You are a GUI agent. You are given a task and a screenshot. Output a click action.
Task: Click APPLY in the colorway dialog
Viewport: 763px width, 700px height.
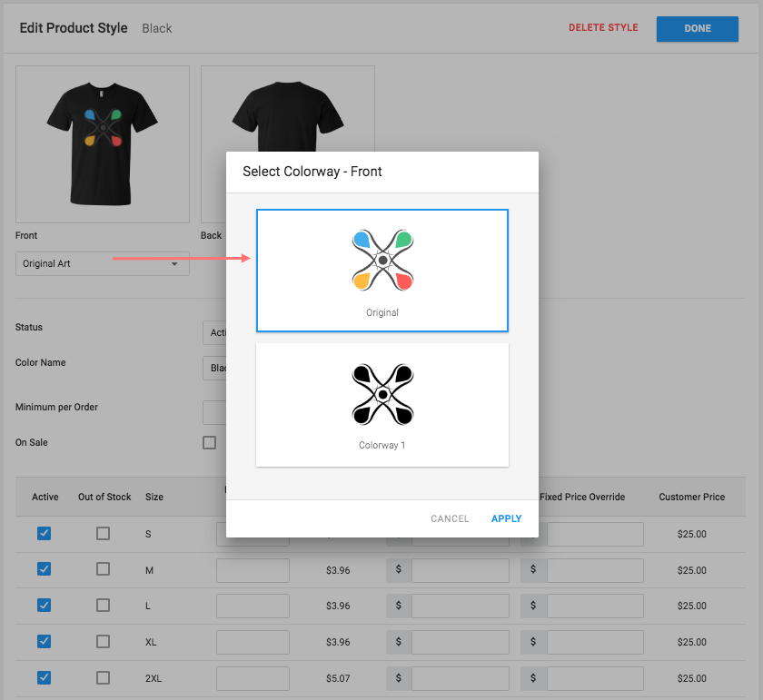[x=506, y=518]
